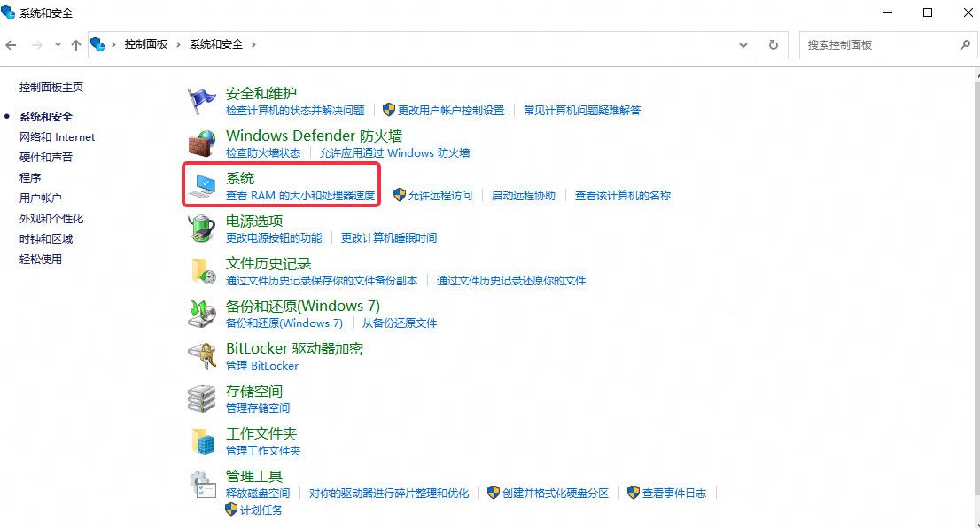Click the shield icon beside 创建并格式化硬盘分区
Screen dimensions: 980x529
494,493
